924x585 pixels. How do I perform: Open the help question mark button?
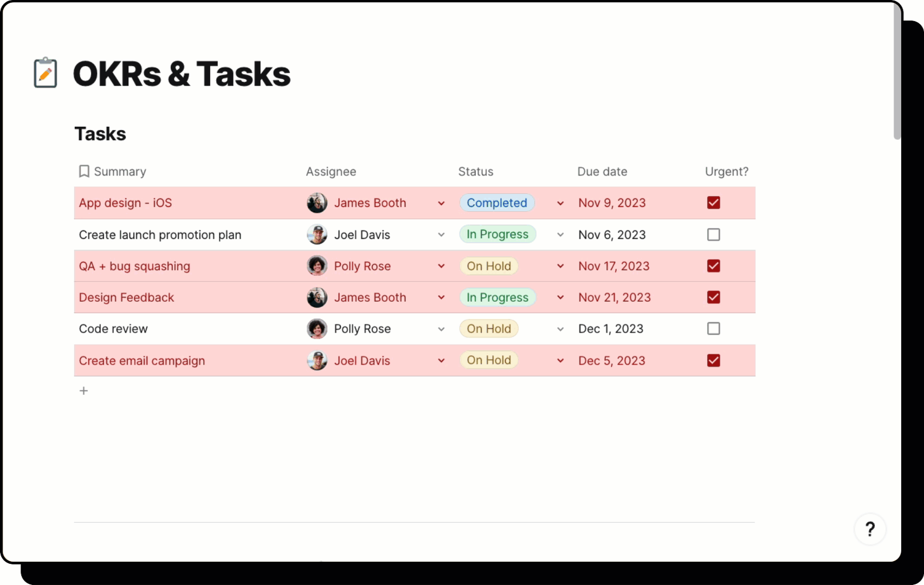[870, 529]
